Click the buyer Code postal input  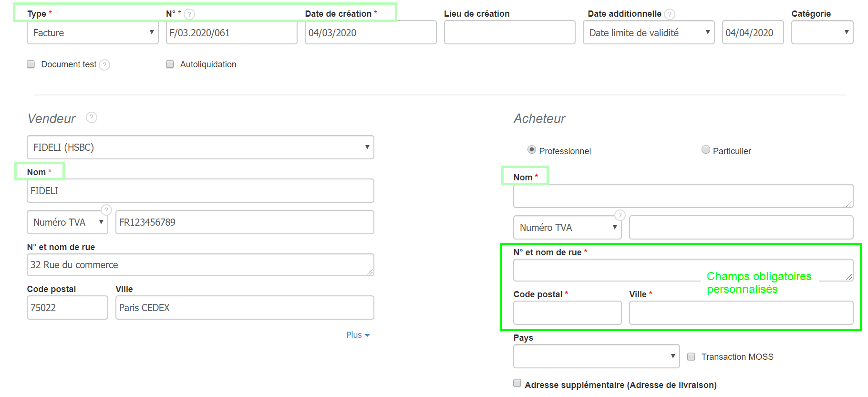[568, 313]
